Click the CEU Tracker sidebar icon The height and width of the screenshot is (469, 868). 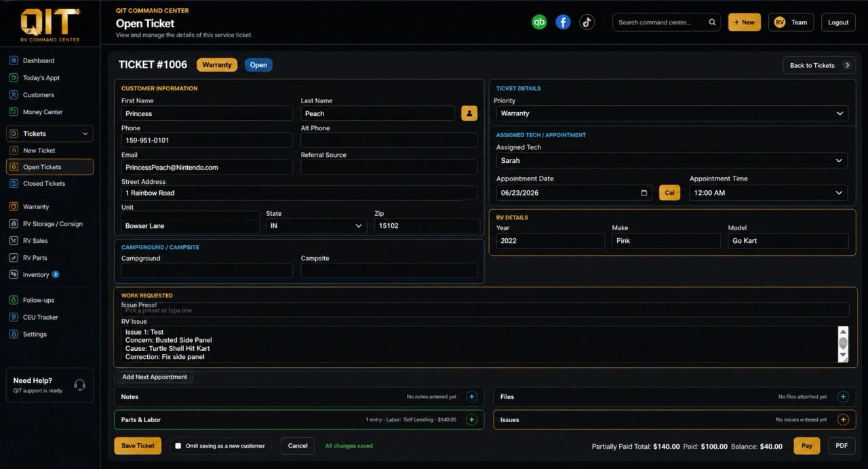click(14, 317)
